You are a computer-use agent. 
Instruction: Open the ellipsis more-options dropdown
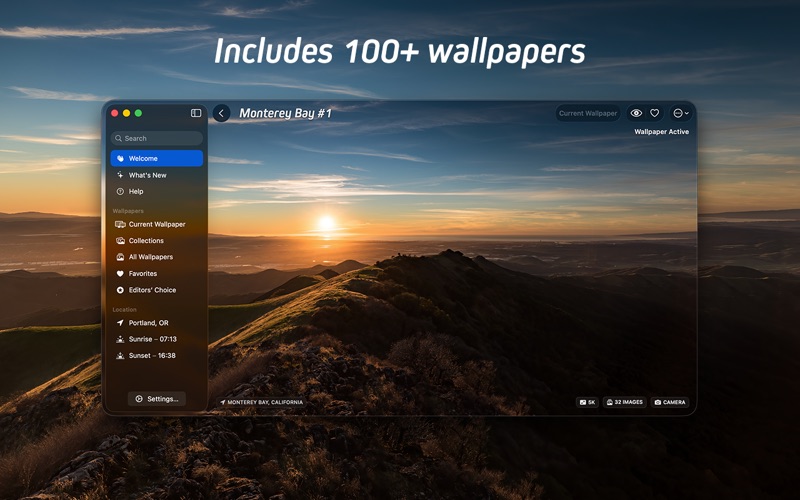click(681, 113)
